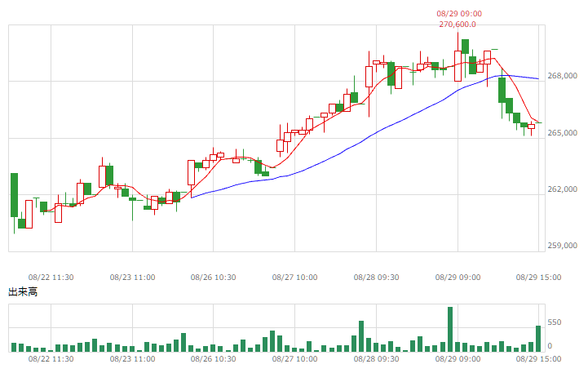588x373 pixels.
Task: Select the 08/22 11:30 date on price chart axis
Action: pos(51,278)
